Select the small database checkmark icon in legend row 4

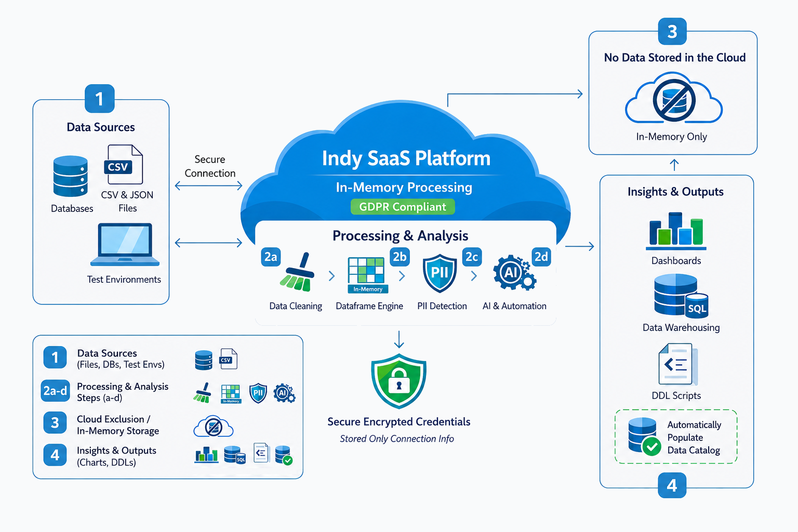(284, 455)
